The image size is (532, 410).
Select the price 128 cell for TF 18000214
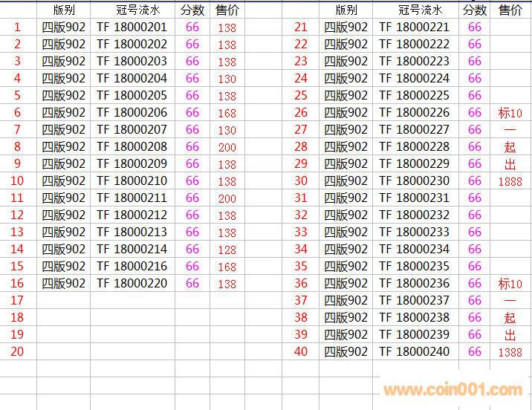(x=227, y=250)
